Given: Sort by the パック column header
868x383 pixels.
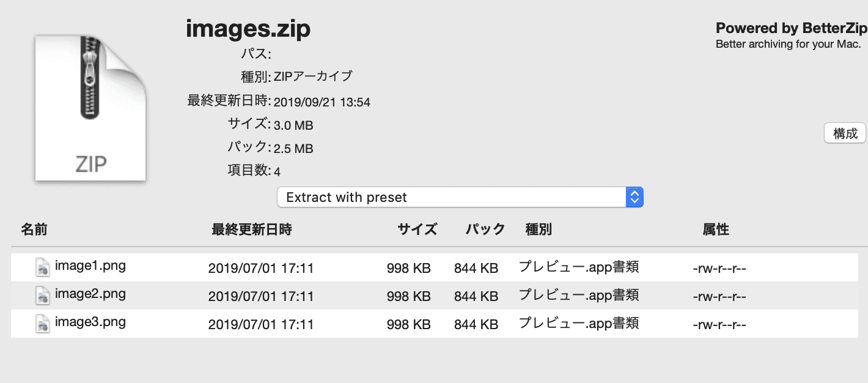Looking at the screenshot, I should click(x=485, y=230).
